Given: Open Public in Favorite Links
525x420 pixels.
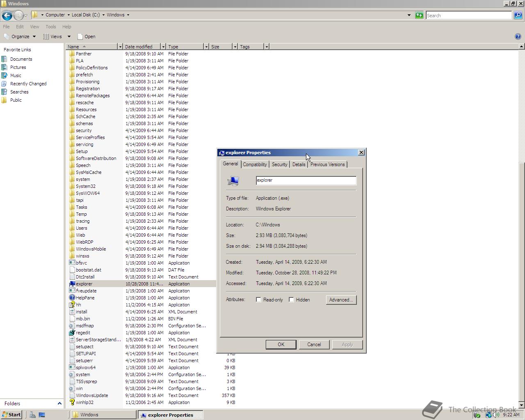Looking at the screenshot, I should (x=16, y=100).
